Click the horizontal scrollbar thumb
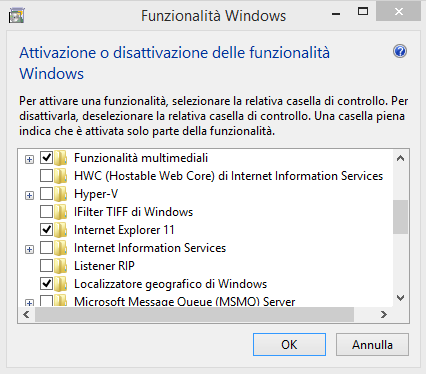 194,314
